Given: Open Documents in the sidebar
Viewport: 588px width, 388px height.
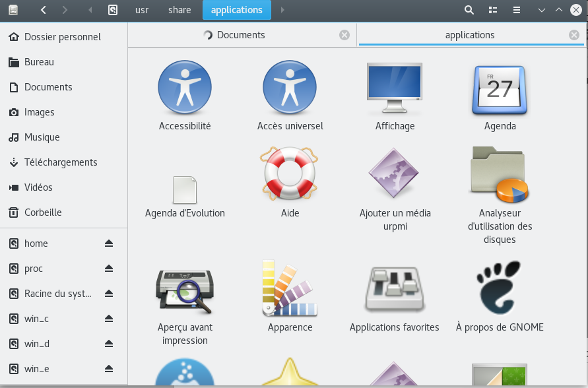Looking at the screenshot, I should [64, 87].
